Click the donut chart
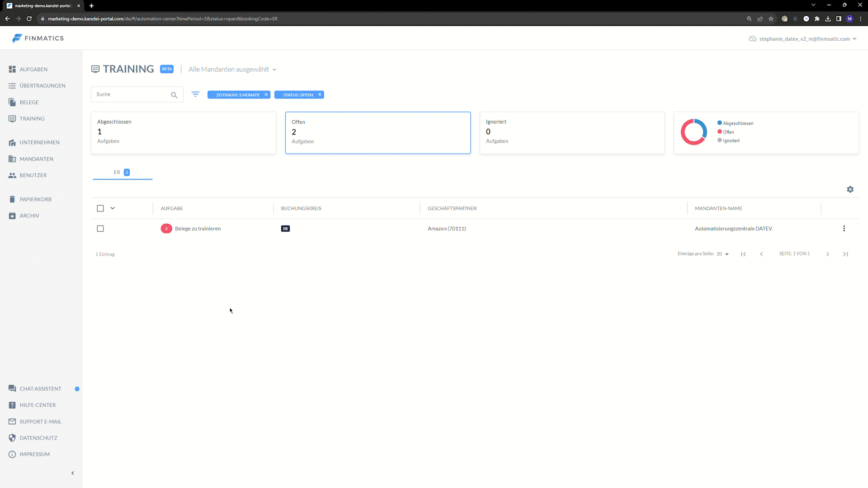 pos(693,132)
